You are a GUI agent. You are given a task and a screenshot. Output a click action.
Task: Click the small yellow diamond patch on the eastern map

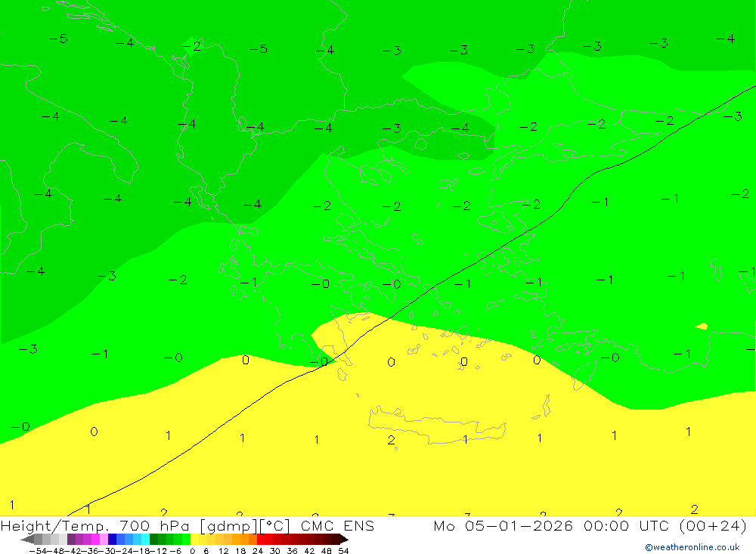tap(702, 327)
